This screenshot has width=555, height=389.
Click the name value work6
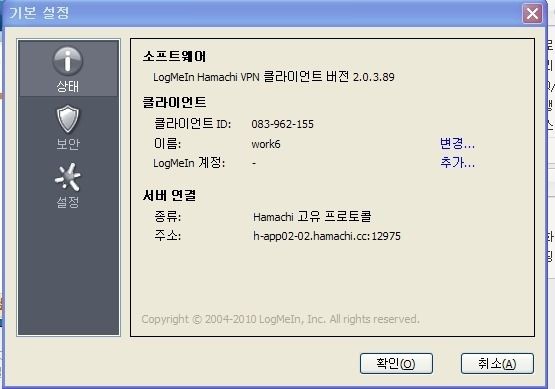(266, 144)
